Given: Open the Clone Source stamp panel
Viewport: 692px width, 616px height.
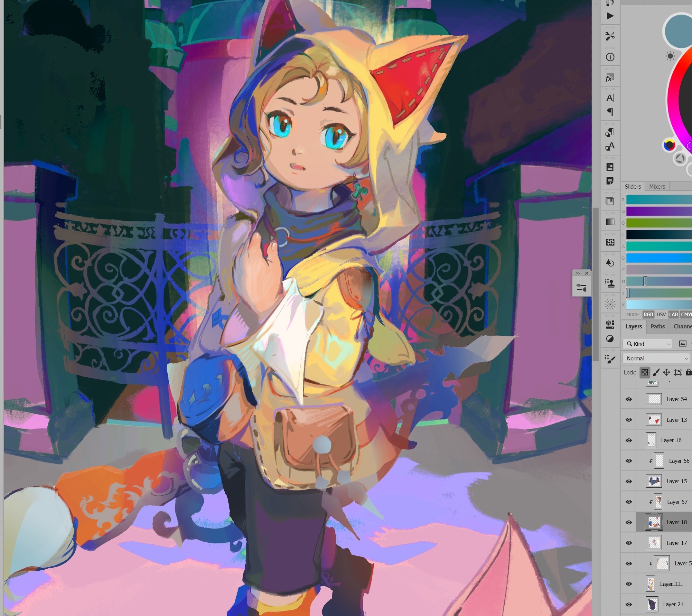Looking at the screenshot, I should coord(610,283).
